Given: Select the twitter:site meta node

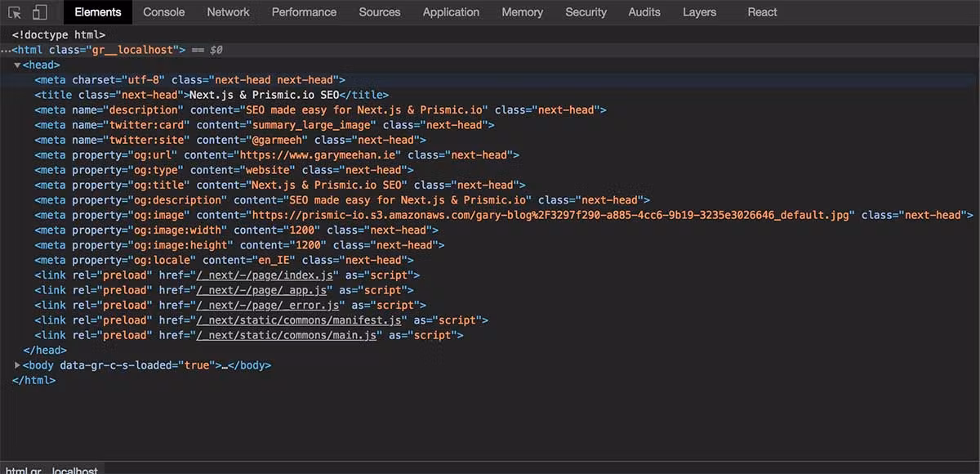Looking at the screenshot, I should click(230, 140).
